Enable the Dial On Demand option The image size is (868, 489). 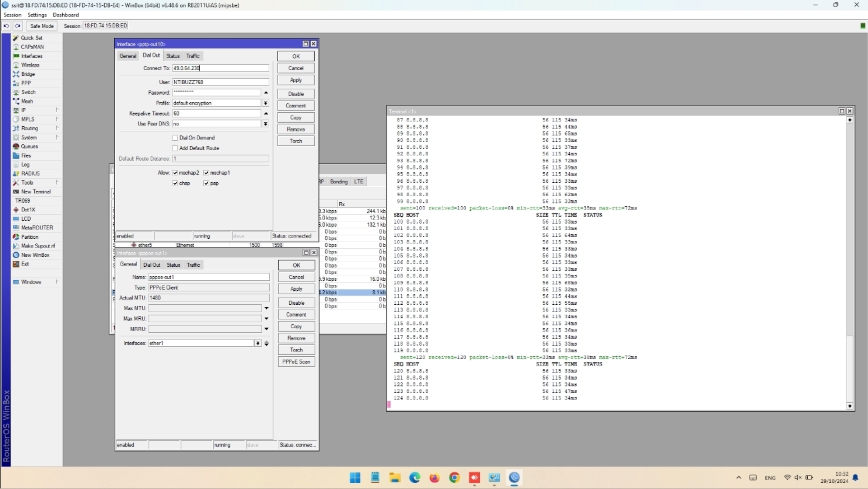coord(175,137)
